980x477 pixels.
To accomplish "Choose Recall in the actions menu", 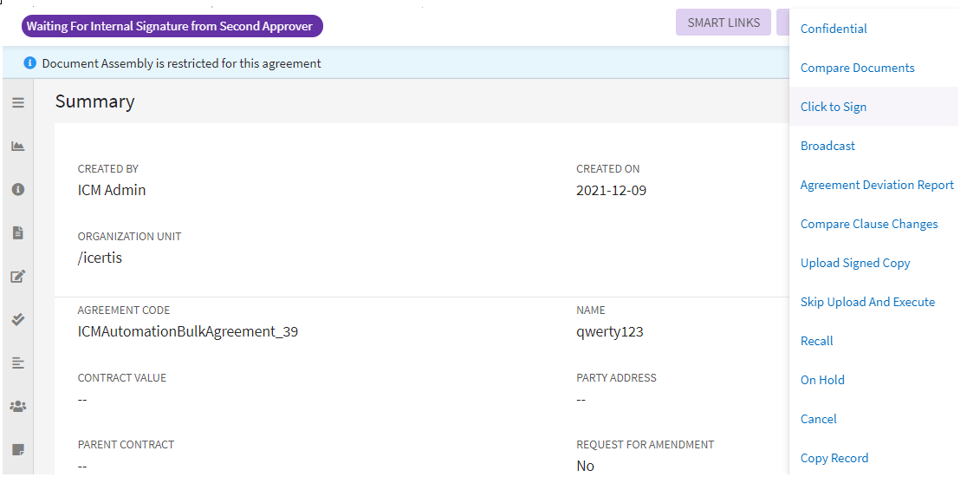I will tap(816, 341).
